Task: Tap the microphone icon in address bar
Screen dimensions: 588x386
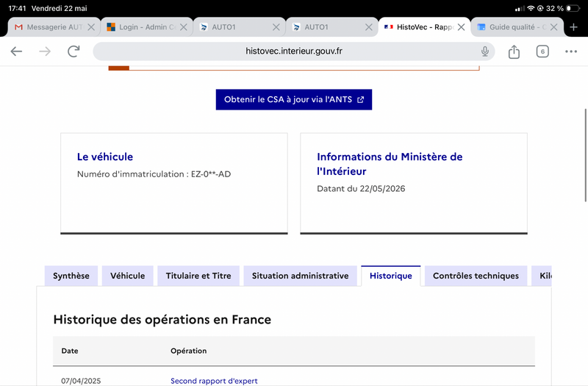Action: 485,51
